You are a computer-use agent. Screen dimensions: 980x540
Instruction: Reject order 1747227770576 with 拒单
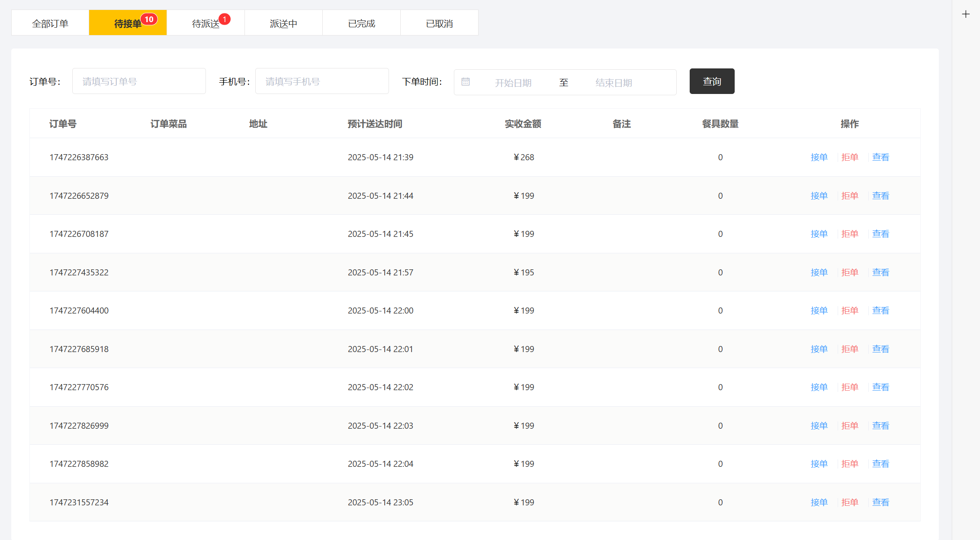tap(849, 387)
